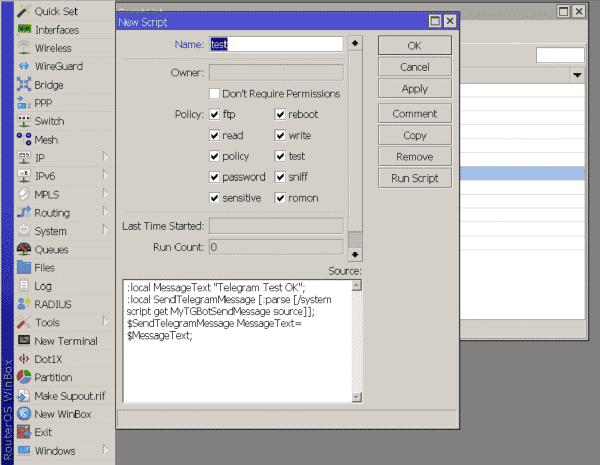Open the Partition pie icon

click(24, 377)
